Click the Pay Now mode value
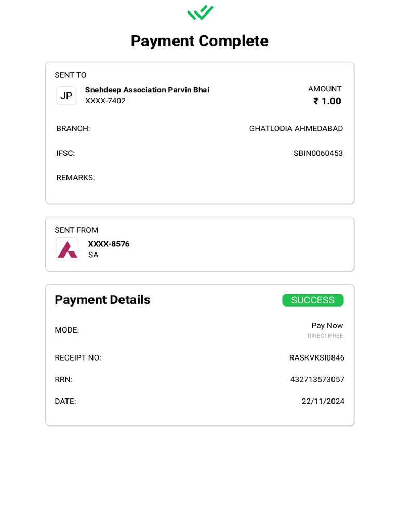The image size is (399, 532). pyautogui.click(x=327, y=326)
